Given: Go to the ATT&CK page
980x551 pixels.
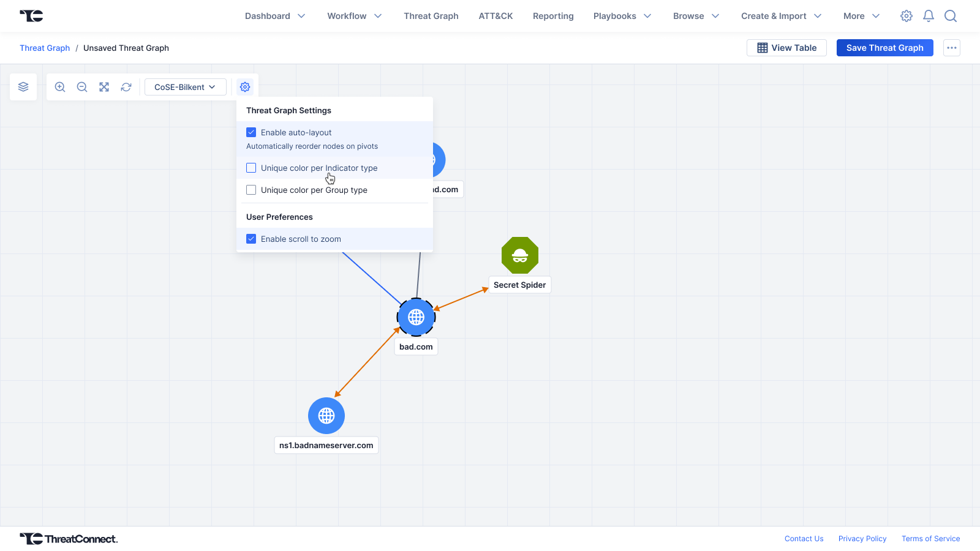Looking at the screenshot, I should click(x=496, y=16).
